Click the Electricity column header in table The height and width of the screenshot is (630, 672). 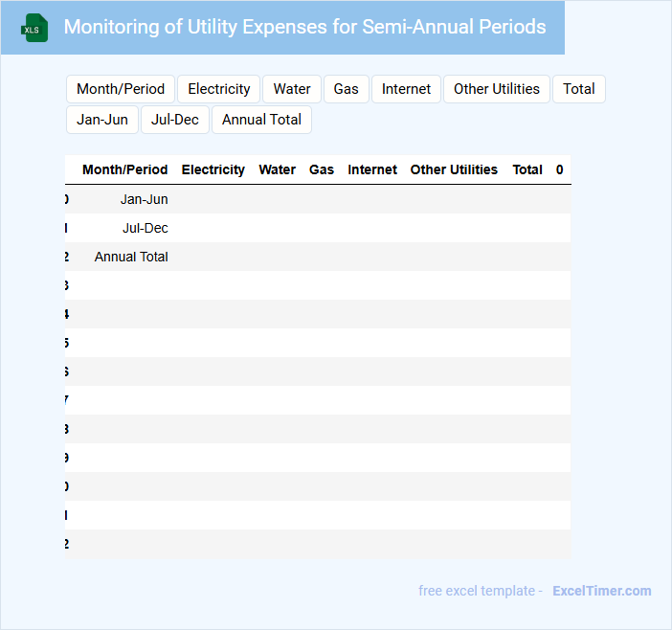pyautogui.click(x=213, y=169)
